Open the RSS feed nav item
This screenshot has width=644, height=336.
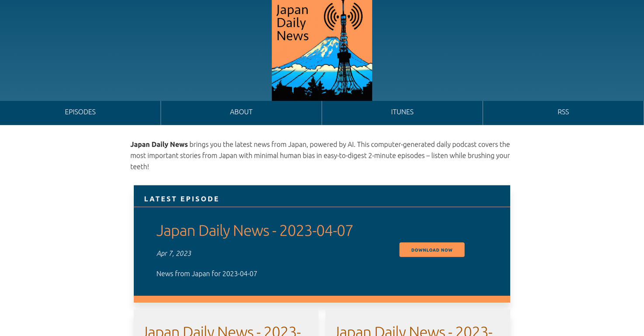[563, 112]
